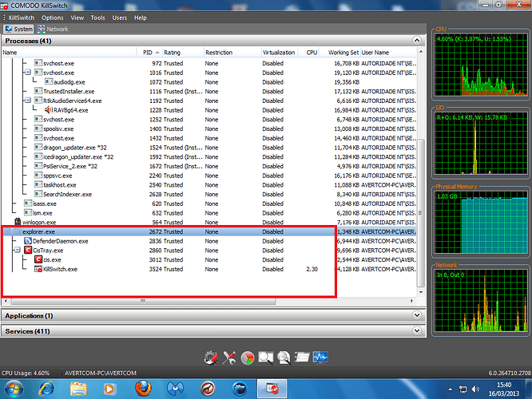
Task: Sort by the Working Set column header
Action: [339, 53]
